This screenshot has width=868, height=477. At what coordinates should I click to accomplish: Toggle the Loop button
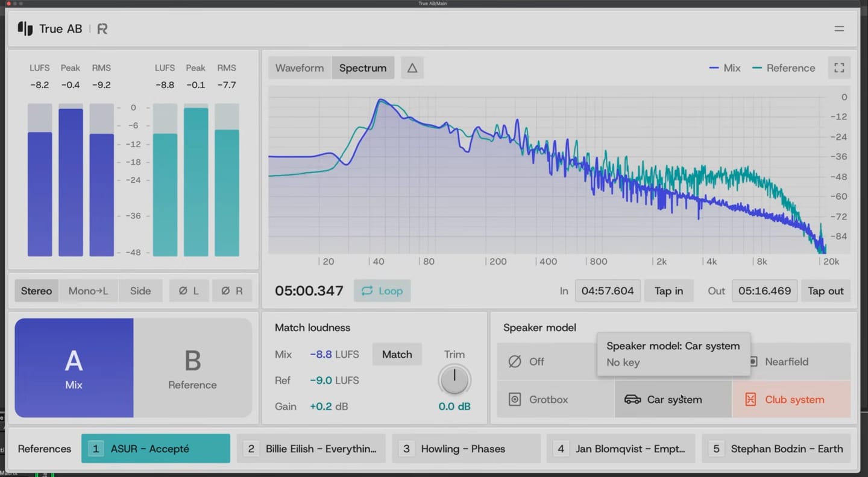coord(382,291)
